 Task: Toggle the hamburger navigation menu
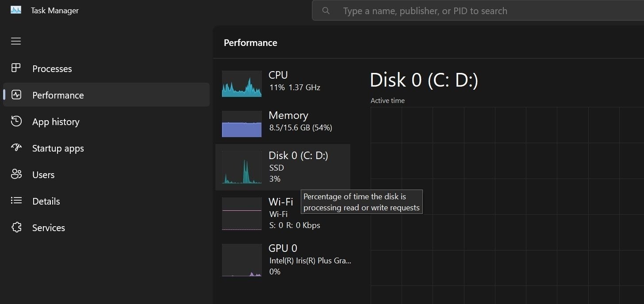(x=16, y=41)
